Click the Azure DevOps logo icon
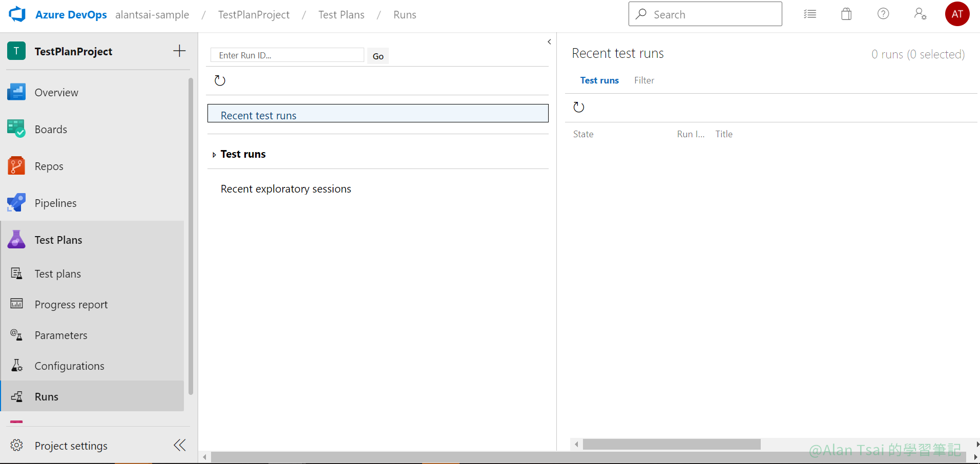The height and width of the screenshot is (464, 980). 17,14
